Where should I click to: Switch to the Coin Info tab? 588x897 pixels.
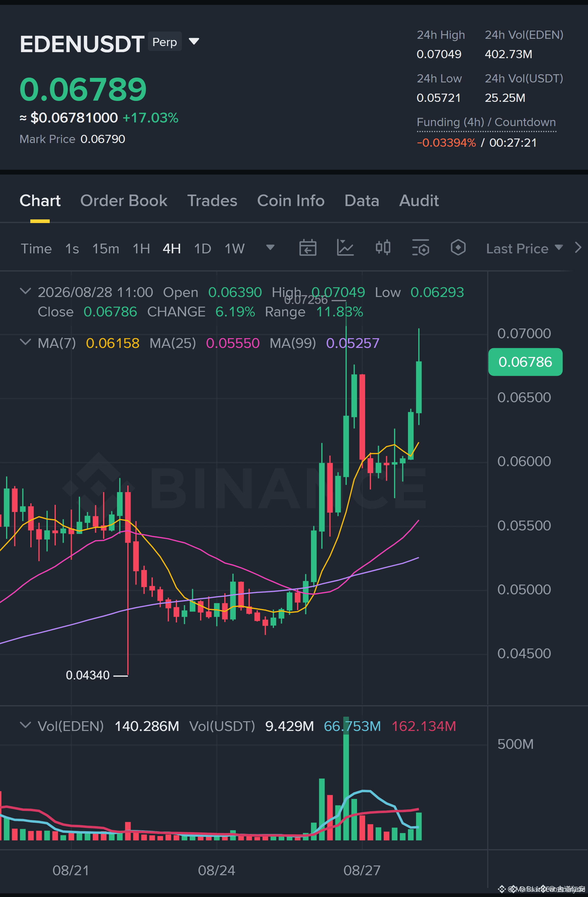point(291,201)
